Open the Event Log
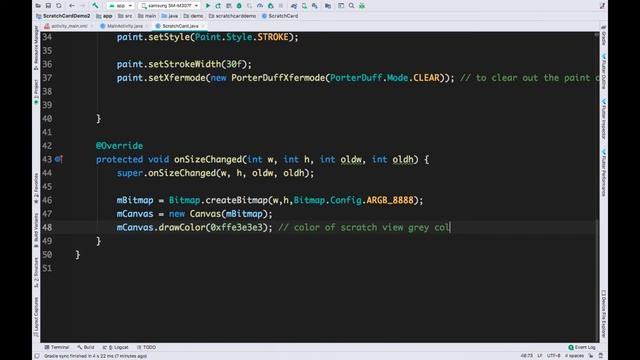 (x=582, y=347)
